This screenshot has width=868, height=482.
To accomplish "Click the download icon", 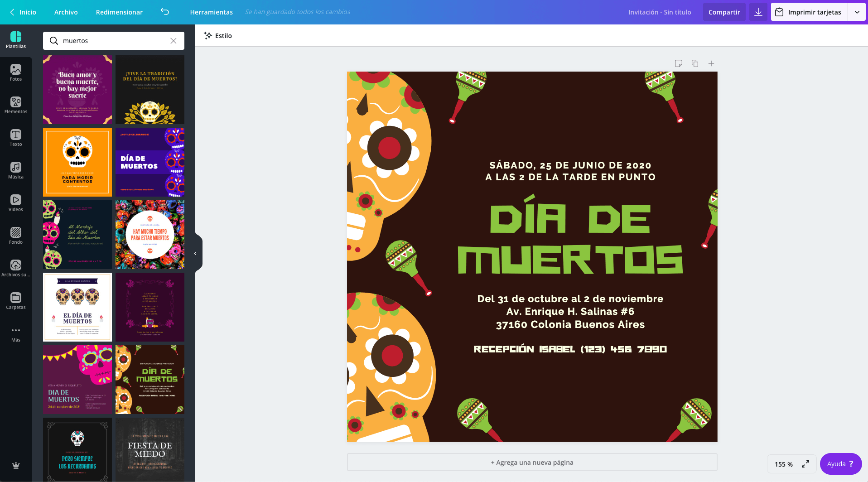I will click(758, 12).
